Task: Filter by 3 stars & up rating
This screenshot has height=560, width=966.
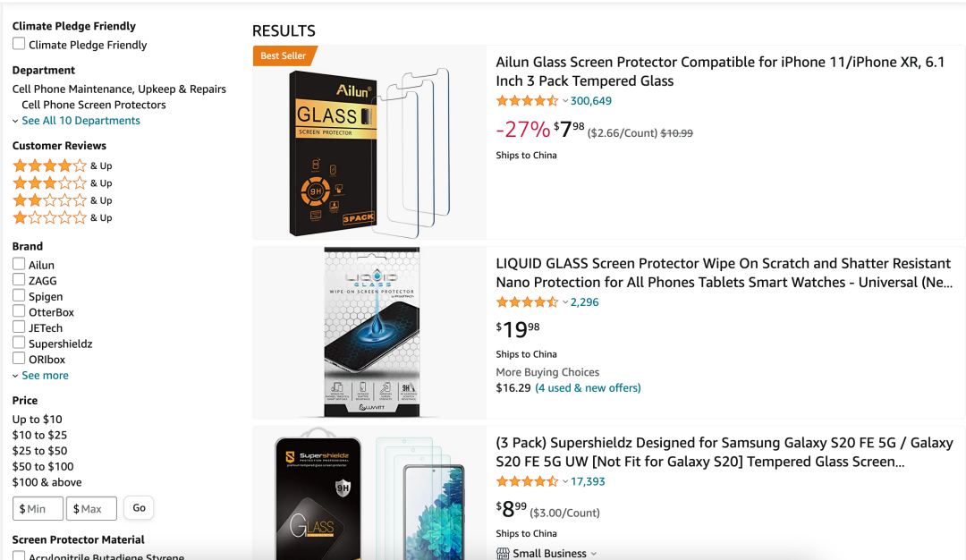Action: (x=50, y=182)
